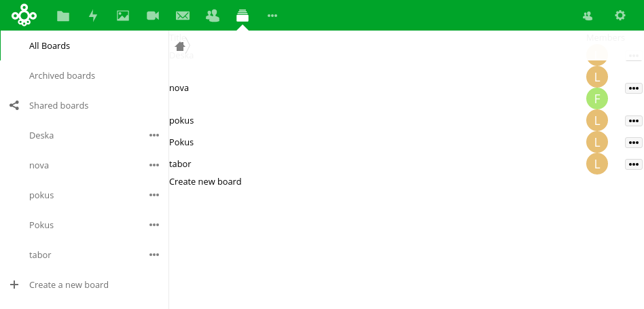This screenshot has height=309, width=644.
Task: Open the Files app folder icon
Action: [x=63, y=16]
